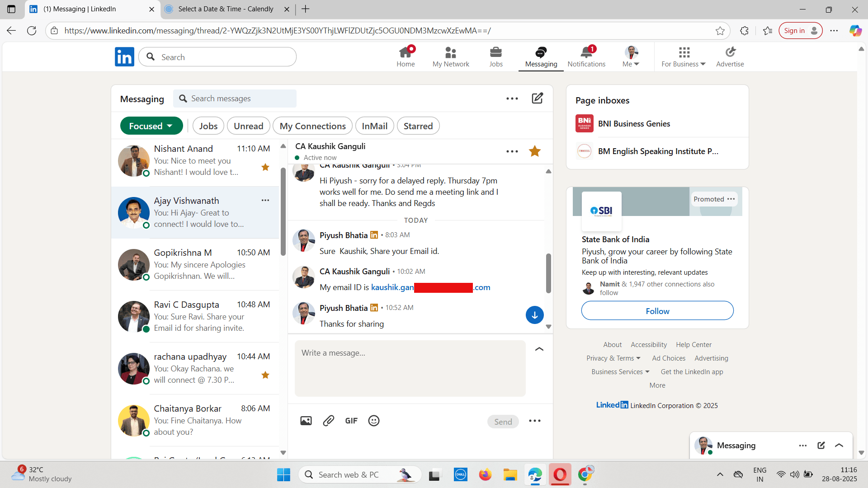Expand the Focused inbox dropdown
This screenshot has height=488, width=868.
click(x=151, y=126)
